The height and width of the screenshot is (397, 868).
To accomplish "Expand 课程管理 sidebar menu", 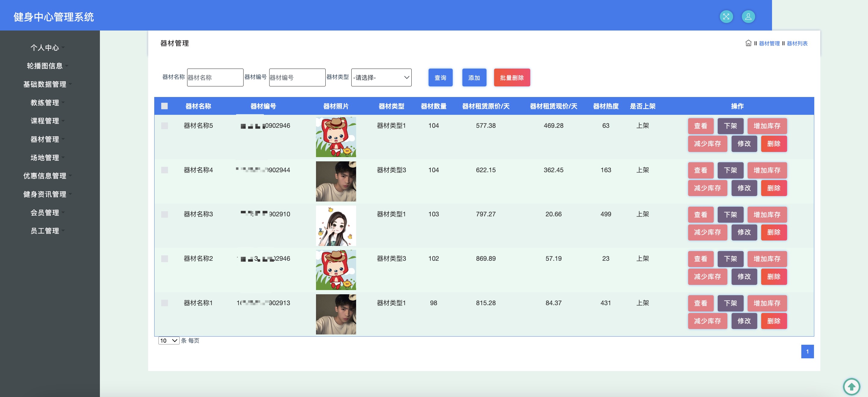I will pos(47,121).
